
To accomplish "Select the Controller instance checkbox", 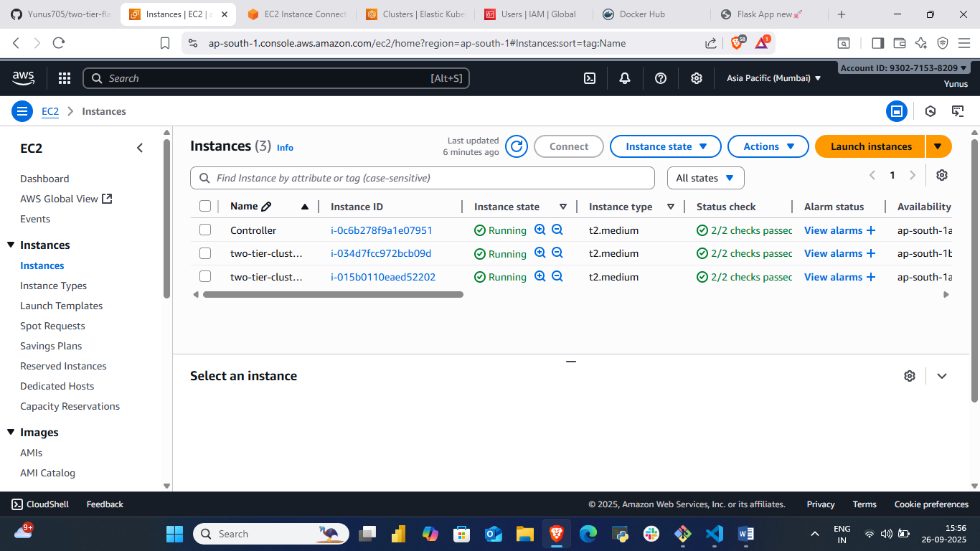I will click(x=205, y=230).
